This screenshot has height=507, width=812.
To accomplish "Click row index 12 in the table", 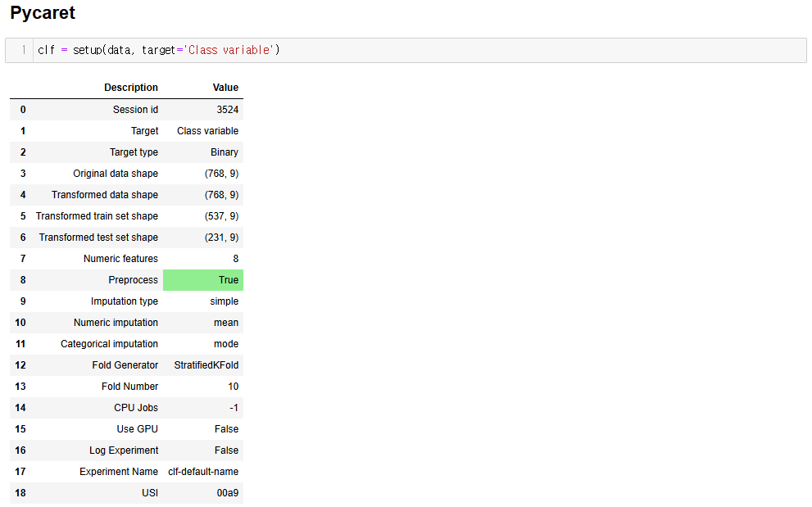I will [x=20, y=365].
